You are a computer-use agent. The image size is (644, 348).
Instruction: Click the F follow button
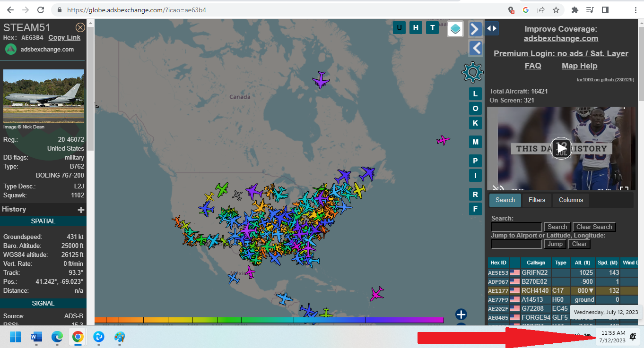click(x=475, y=209)
